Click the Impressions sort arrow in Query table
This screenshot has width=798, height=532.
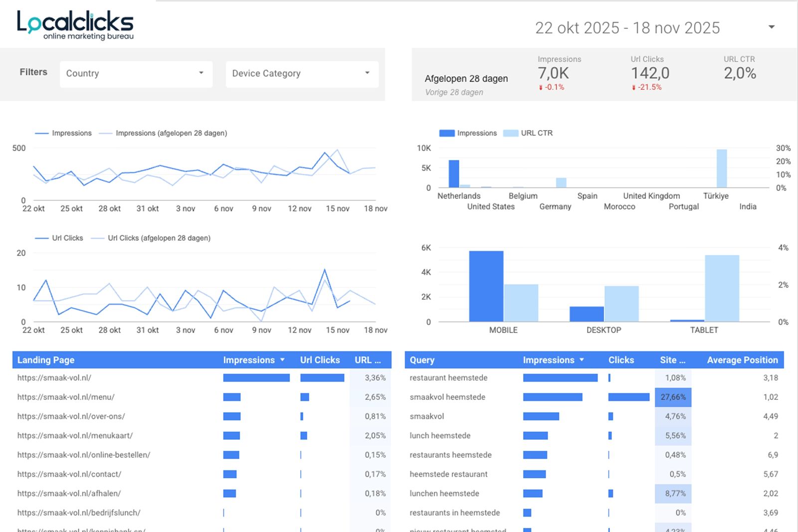[x=582, y=360]
